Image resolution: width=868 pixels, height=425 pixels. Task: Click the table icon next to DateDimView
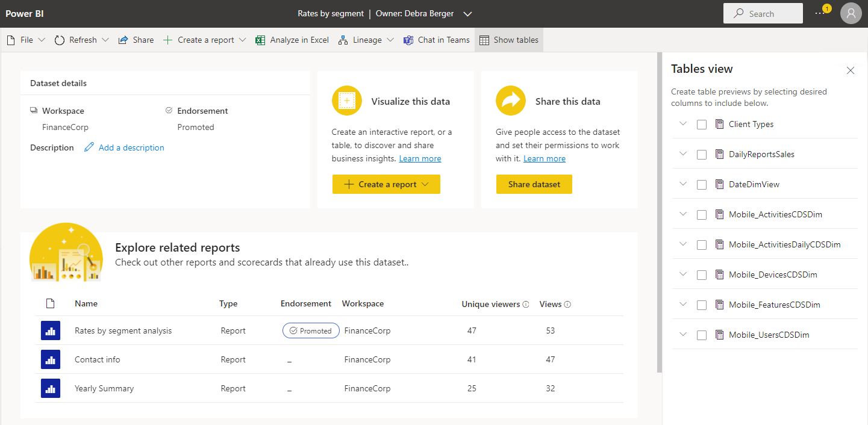(719, 184)
